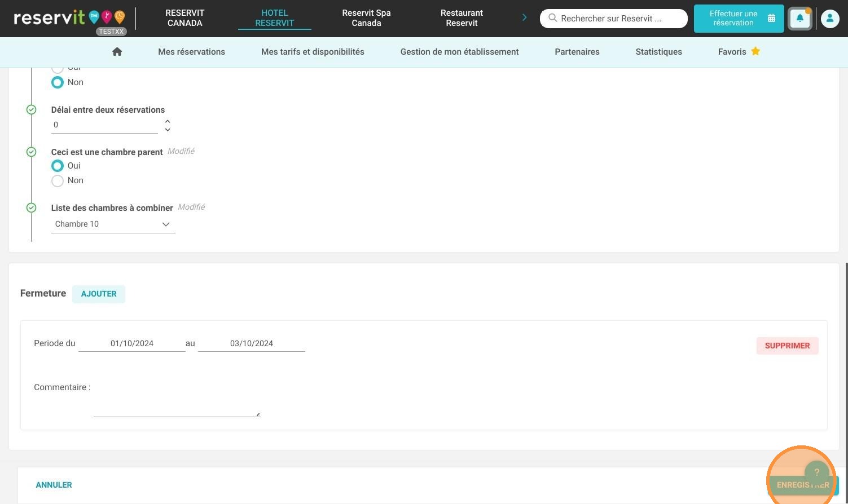Click the Favoris star icon

pos(755,51)
